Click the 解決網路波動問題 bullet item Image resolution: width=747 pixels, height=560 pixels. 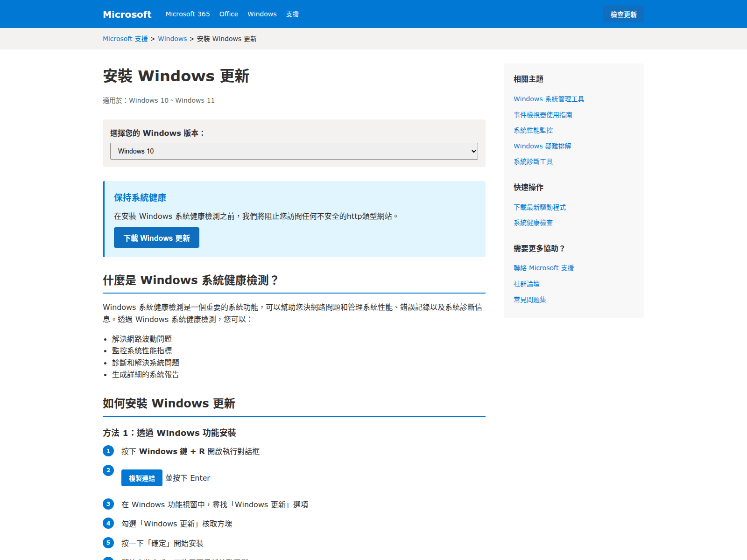(142, 339)
